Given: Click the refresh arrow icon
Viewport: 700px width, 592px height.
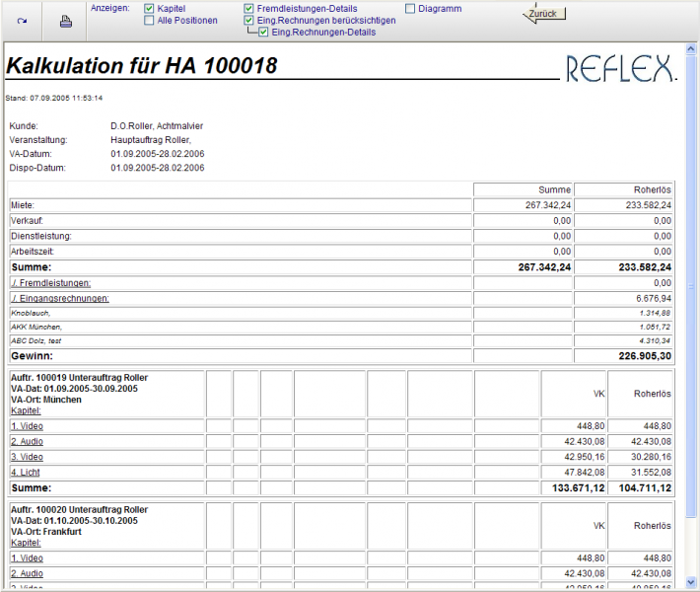Looking at the screenshot, I should point(22,21).
